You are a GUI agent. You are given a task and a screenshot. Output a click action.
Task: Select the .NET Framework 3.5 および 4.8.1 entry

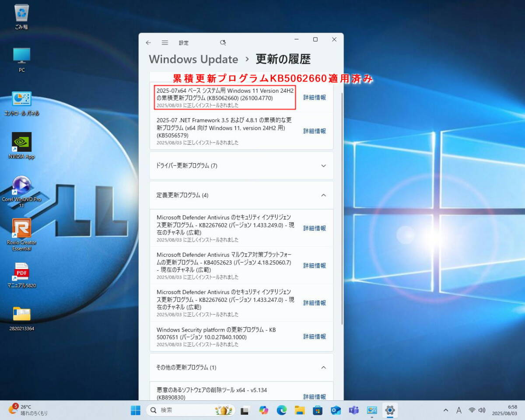tap(224, 128)
